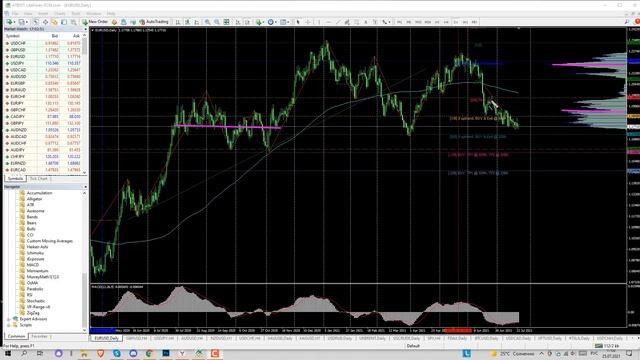Image resolution: width=640 pixels, height=360 pixels.
Task: Click the Tile Windows toolbar icon
Action: pyautogui.click(x=226, y=22)
